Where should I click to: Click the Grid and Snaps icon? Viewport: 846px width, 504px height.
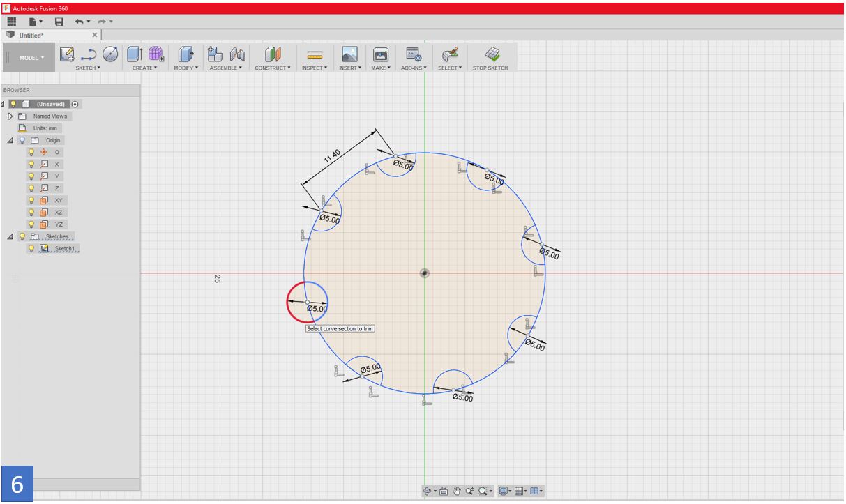coord(519,491)
